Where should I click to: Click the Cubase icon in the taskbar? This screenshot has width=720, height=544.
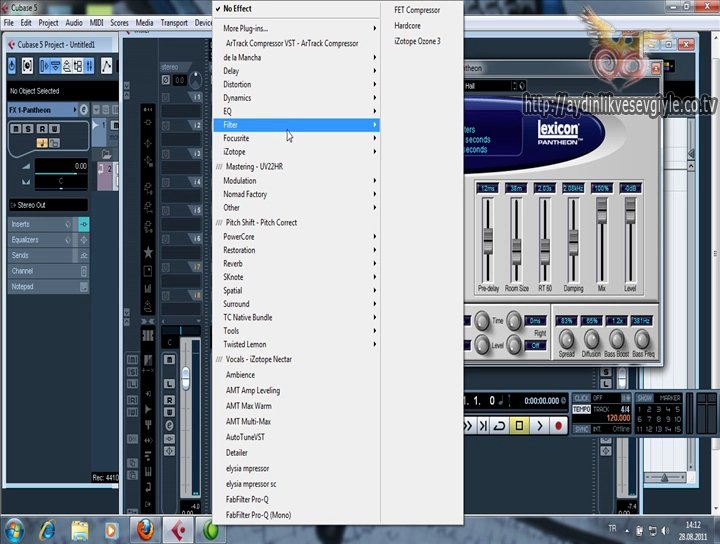(178, 530)
